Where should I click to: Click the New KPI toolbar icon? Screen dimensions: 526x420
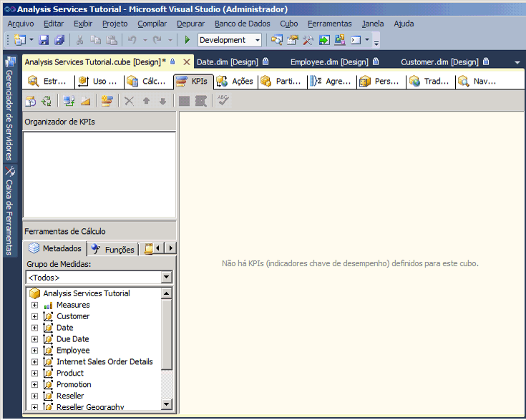107,101
